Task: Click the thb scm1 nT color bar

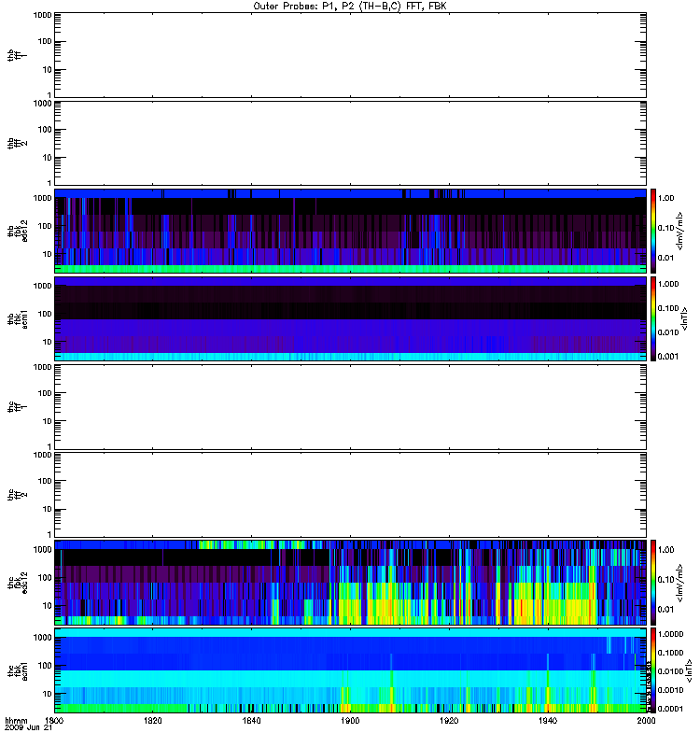Action: [x=654, y=318]
